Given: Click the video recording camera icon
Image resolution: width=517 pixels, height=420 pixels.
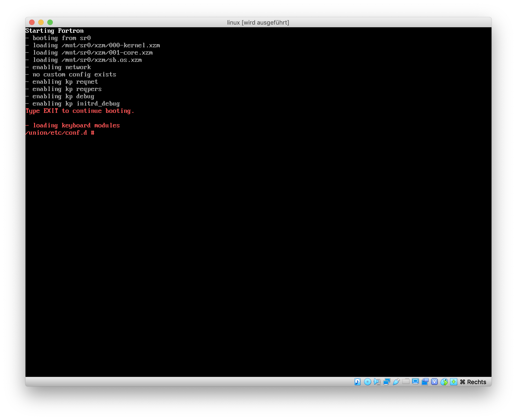Looking at the screenshot, I should tap(425, 382).
